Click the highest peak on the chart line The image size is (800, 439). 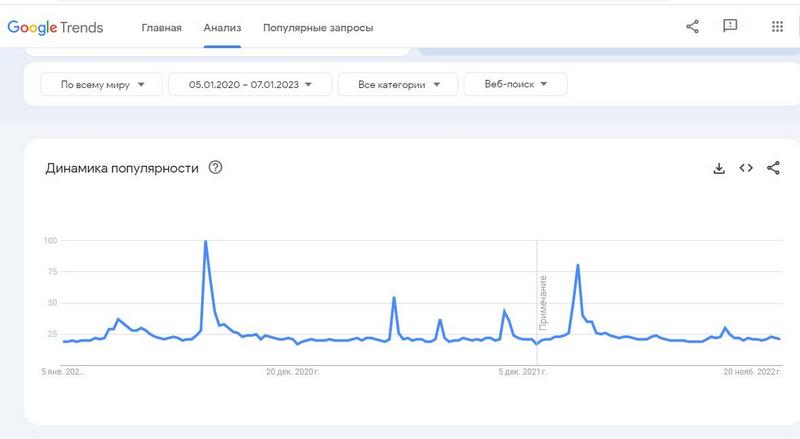205,241
